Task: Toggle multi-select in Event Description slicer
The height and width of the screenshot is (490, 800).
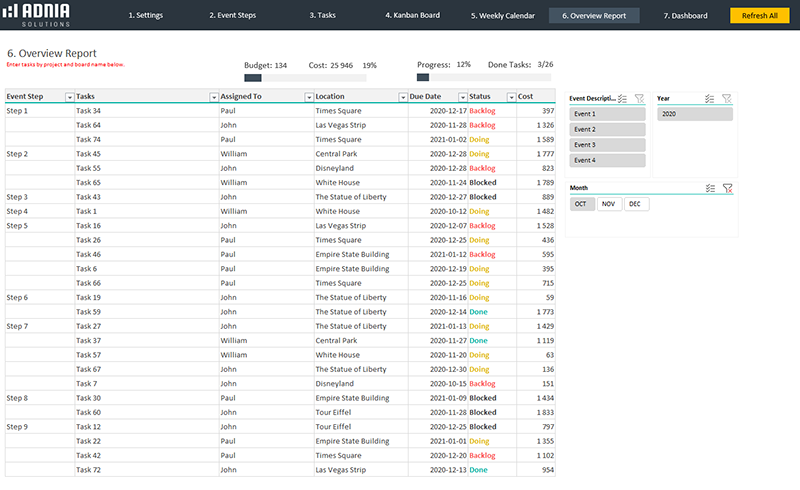Action: [x=623, y=99]
